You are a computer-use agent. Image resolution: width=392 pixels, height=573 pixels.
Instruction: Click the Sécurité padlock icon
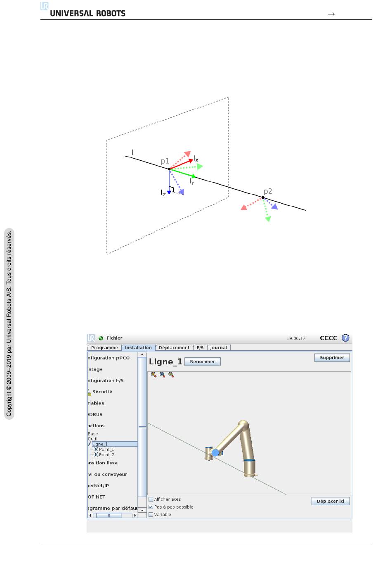click(x=89, y=392)
